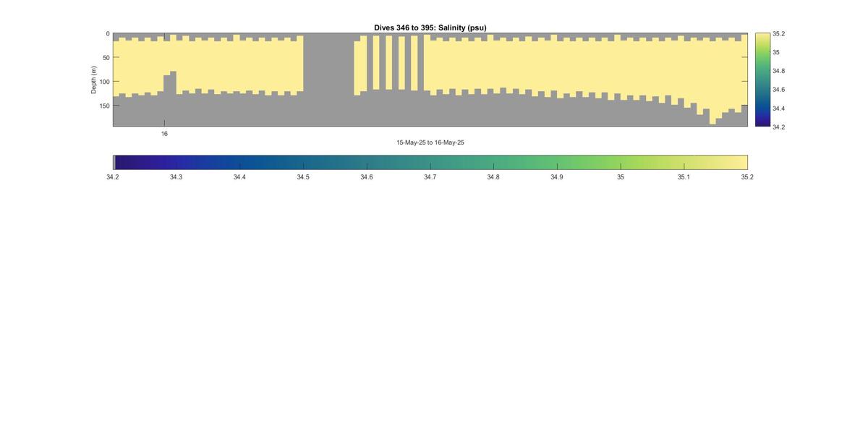Click the plot title 'Dives 346 to 395: Salinity (psu)'
This screenshot has width=868, height=442.
[430, 27]
